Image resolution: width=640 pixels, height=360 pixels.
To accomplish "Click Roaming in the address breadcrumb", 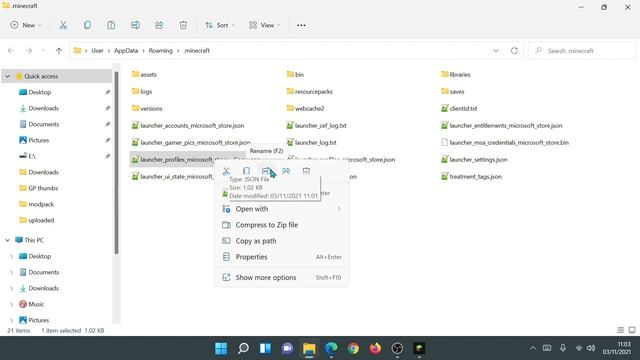I will [160, 51].
